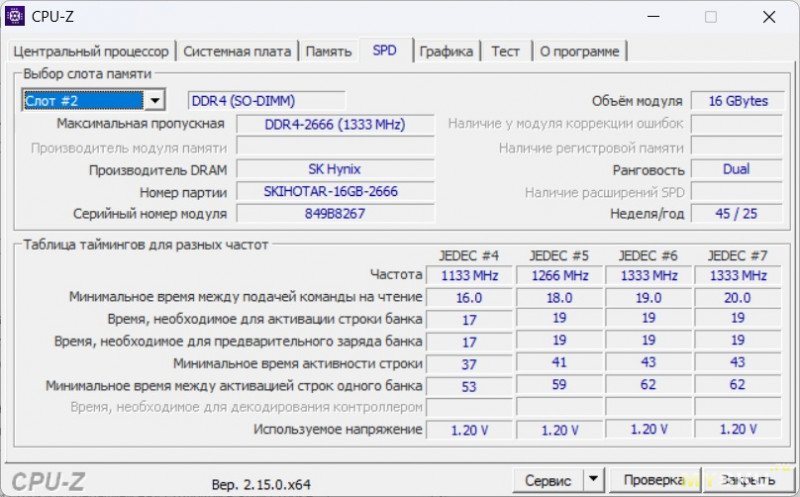Image resolution: width=800 pixels, height=497 pixels.
Task: Expand the Слот #2 memory slot dropdown
Action: (x=154, y=101)
